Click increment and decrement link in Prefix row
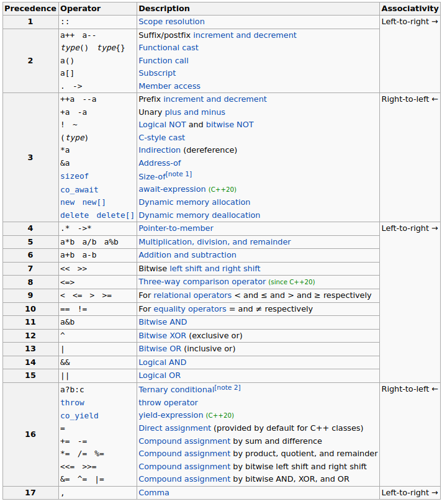442x504 pixels. (215, 99)
